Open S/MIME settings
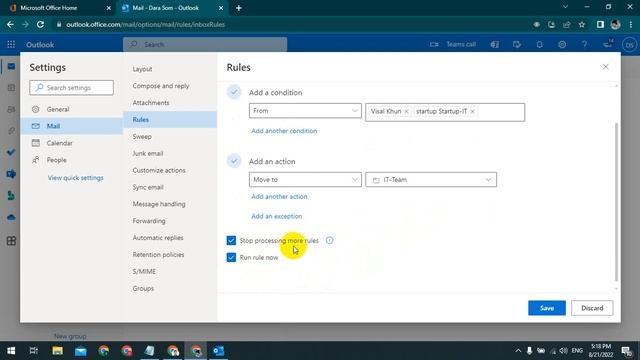 [x=170, y=271]
